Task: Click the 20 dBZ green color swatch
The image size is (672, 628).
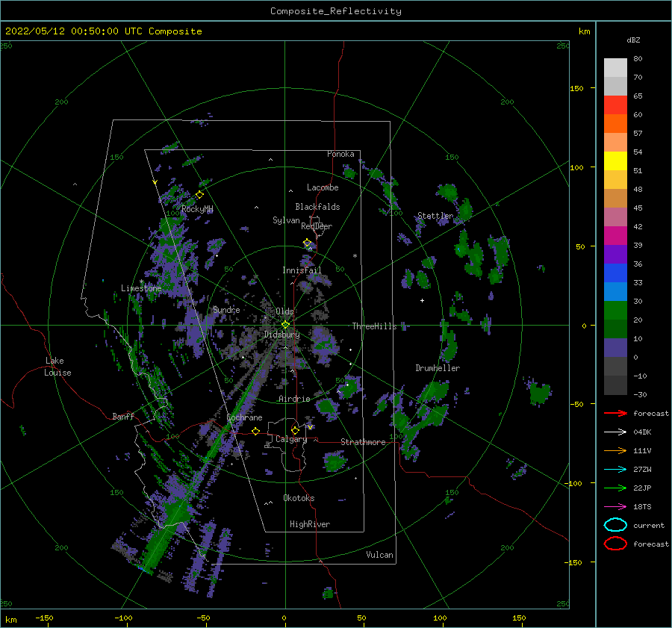Action: click(615, 329)
